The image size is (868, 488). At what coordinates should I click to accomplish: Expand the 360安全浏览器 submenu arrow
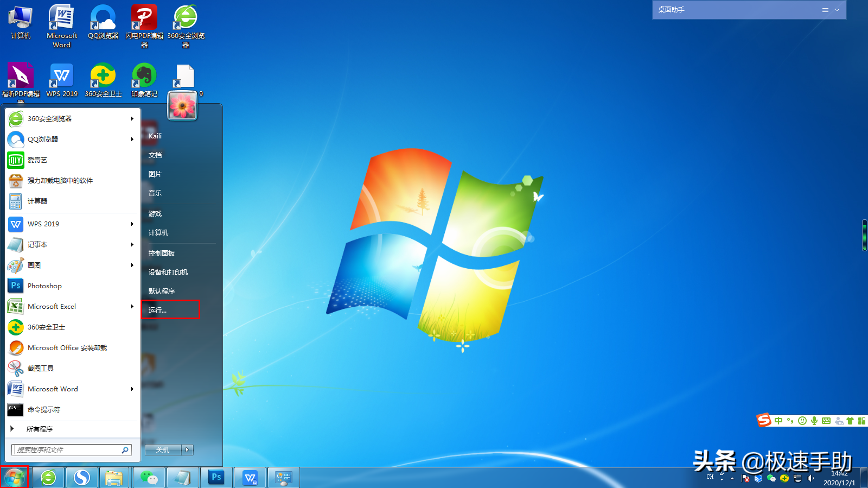click(132, 119)
